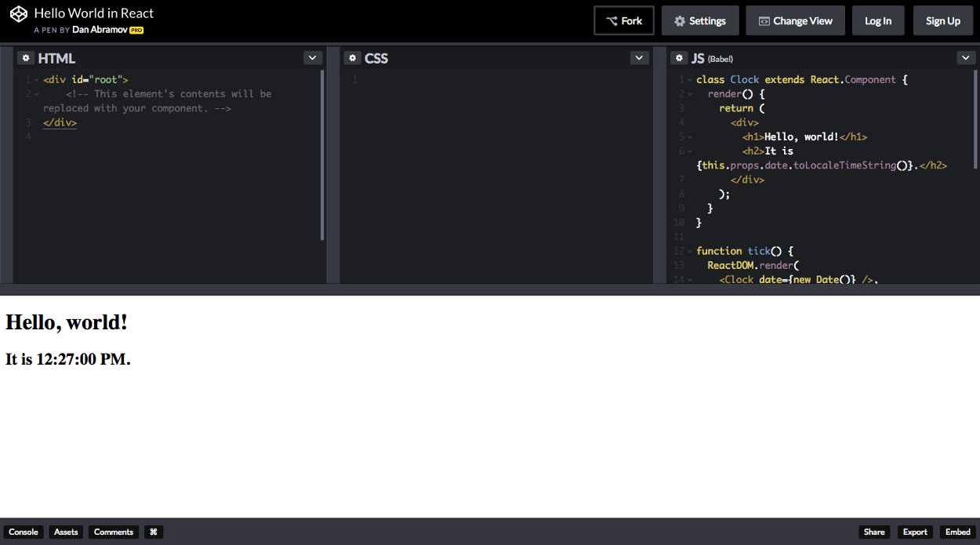This screenshot has height=545, width=980.
Task: Fold the class Clock block at JS line 1
Action: coord(690,80)
